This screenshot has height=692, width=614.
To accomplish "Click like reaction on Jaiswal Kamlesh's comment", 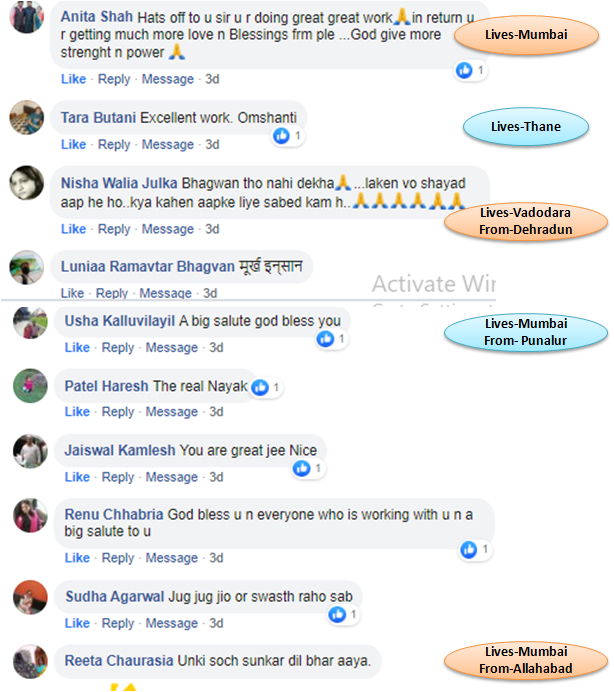I will click(x=302, y=468).
